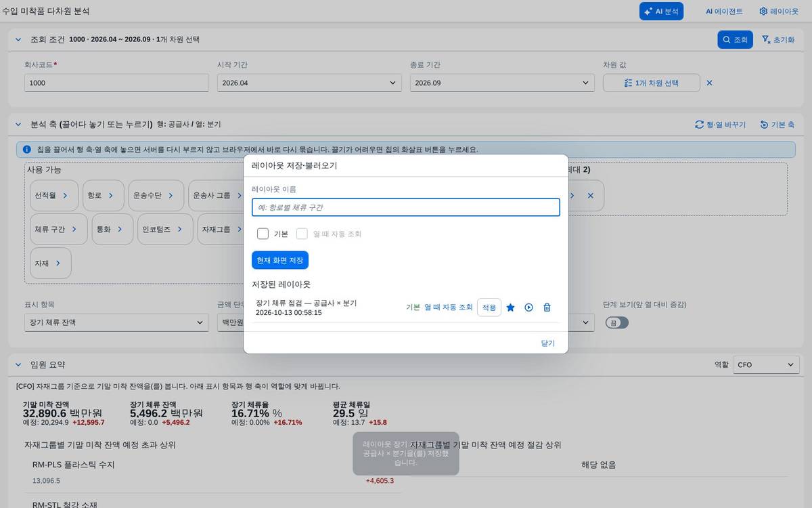Select the 운송사 그룹 chip
The image size is (812, 508).
click(216, 195)
